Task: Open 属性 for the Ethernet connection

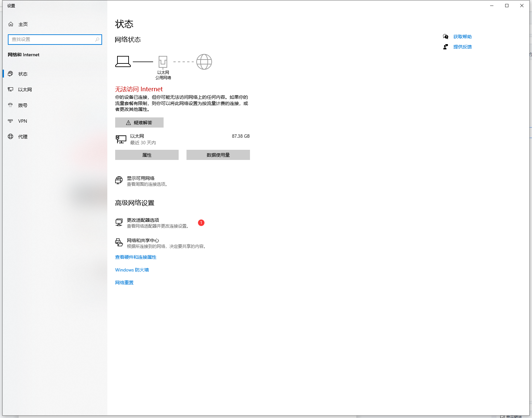Action: (147, 155)
